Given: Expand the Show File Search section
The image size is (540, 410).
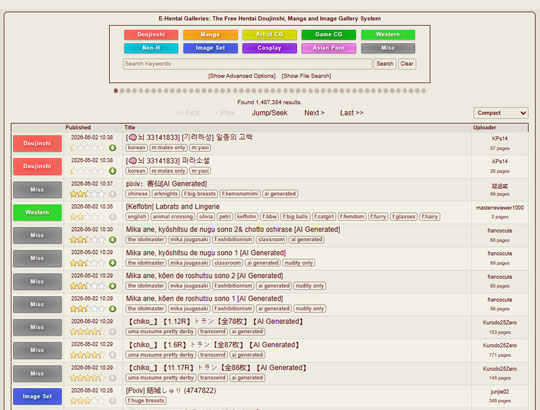Looking at the screenshot, I should tap(306, 76).
